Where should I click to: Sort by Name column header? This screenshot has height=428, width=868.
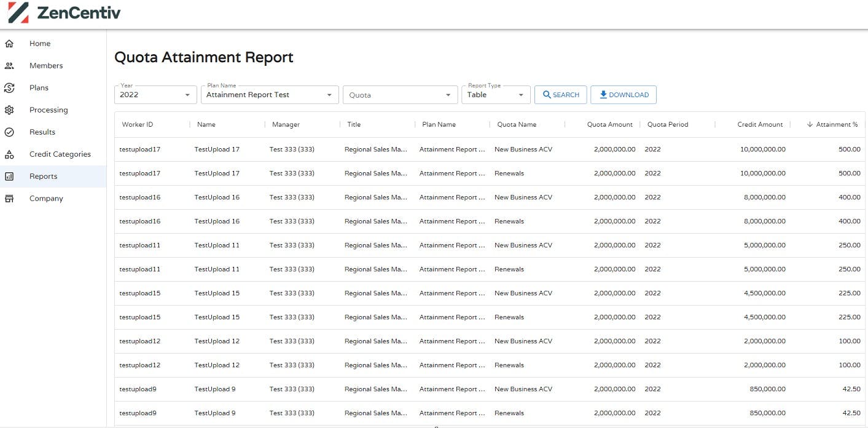(x=206, y=124)
